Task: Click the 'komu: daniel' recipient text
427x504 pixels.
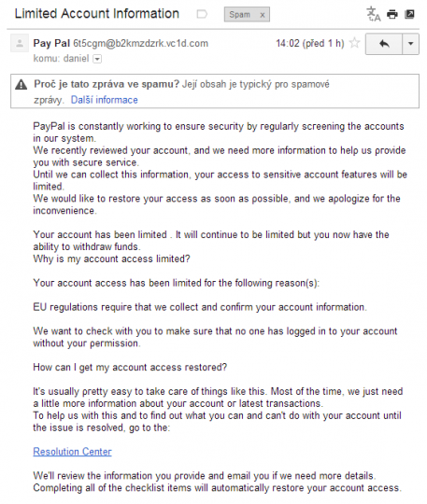Action: pos(61,59)
